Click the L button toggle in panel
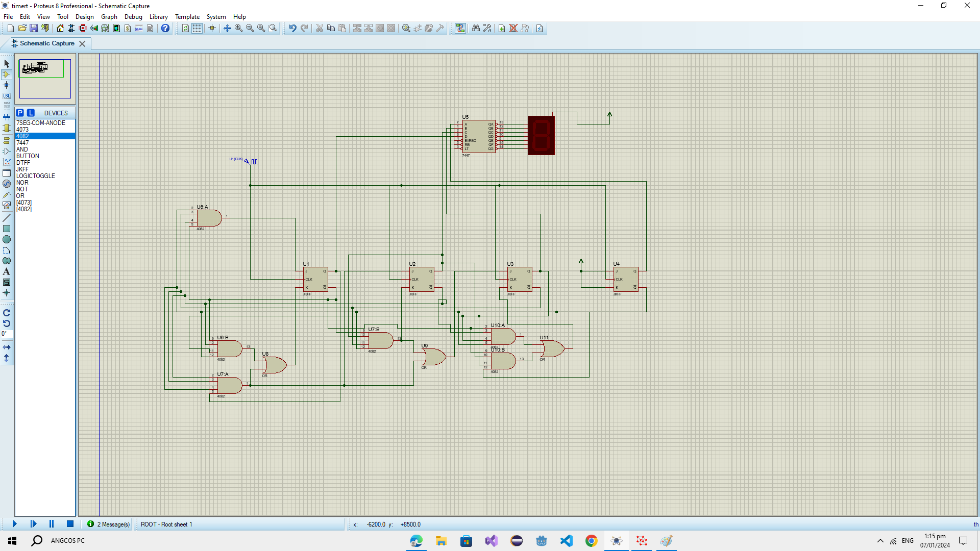The height and width of the screenshot is (551, 980). [x=30, y=112]
